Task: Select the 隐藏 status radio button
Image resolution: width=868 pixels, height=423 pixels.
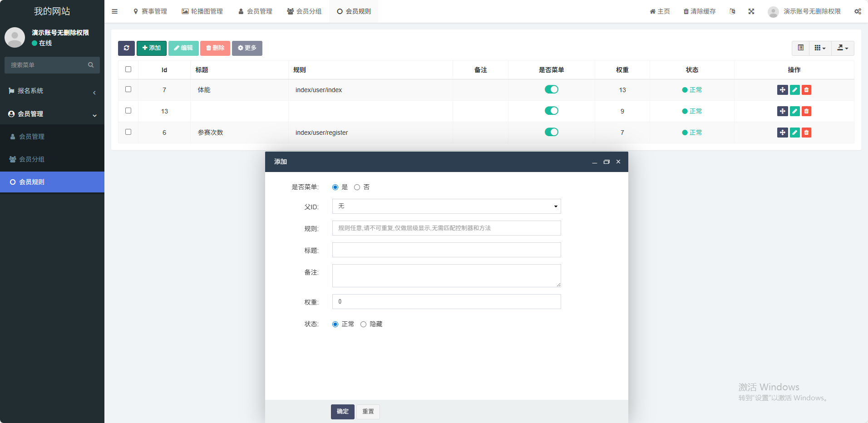Action: pos(364,325)
